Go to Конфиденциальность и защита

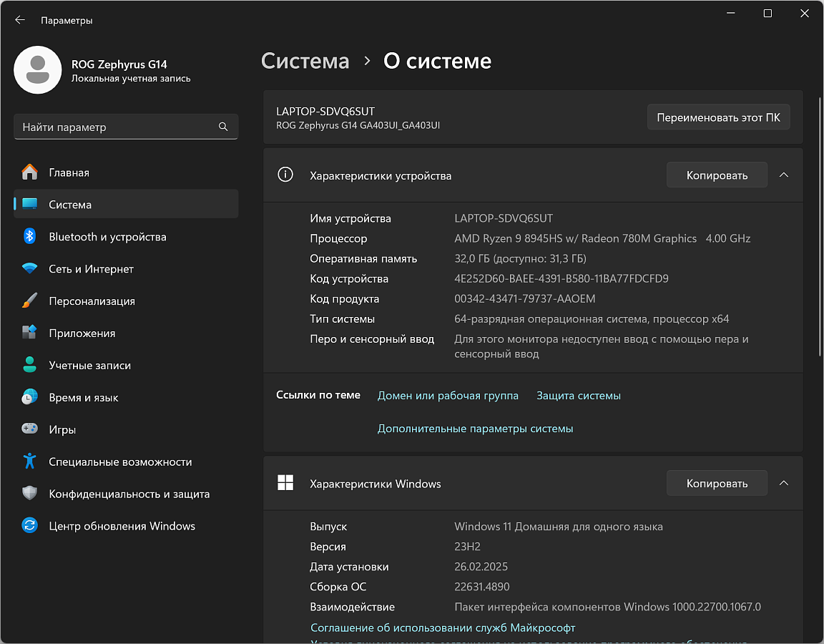click(x=126, y=493)
